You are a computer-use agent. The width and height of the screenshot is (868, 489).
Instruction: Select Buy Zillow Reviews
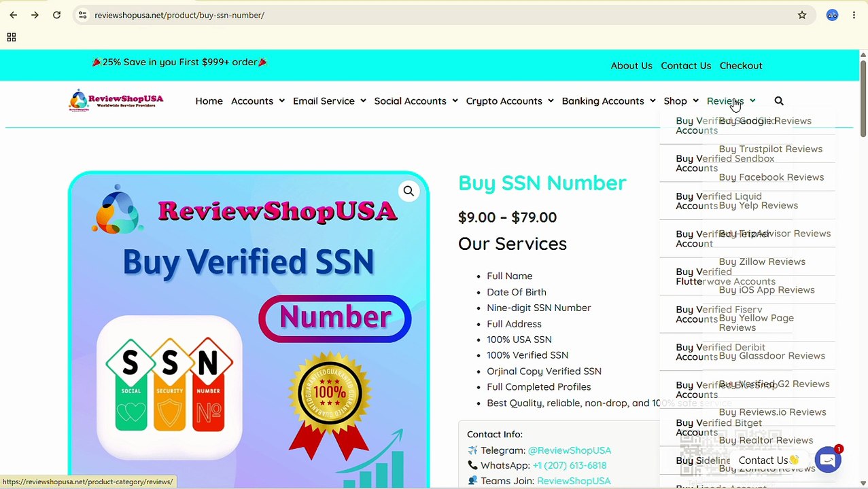point(761,261)
